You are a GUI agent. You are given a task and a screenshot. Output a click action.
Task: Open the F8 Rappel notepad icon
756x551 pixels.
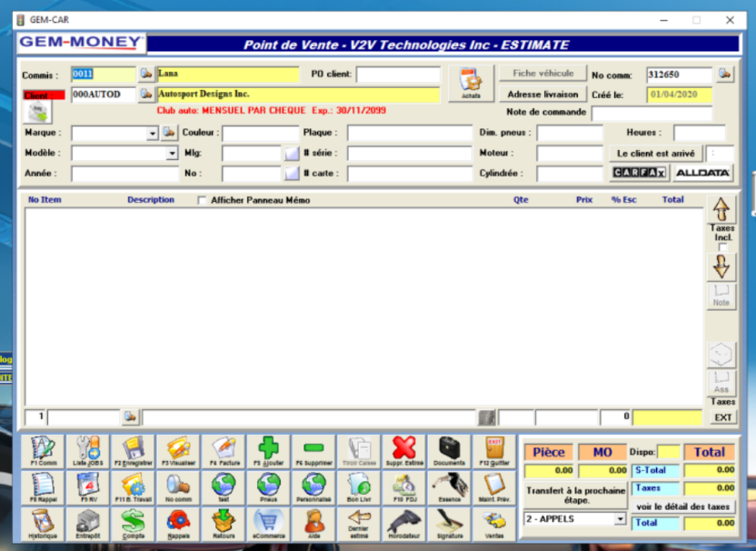pos(43,487)
